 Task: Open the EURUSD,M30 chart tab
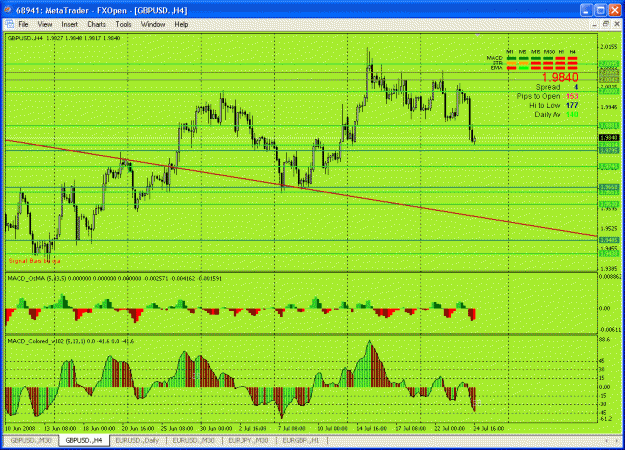(x=194, y=440)
